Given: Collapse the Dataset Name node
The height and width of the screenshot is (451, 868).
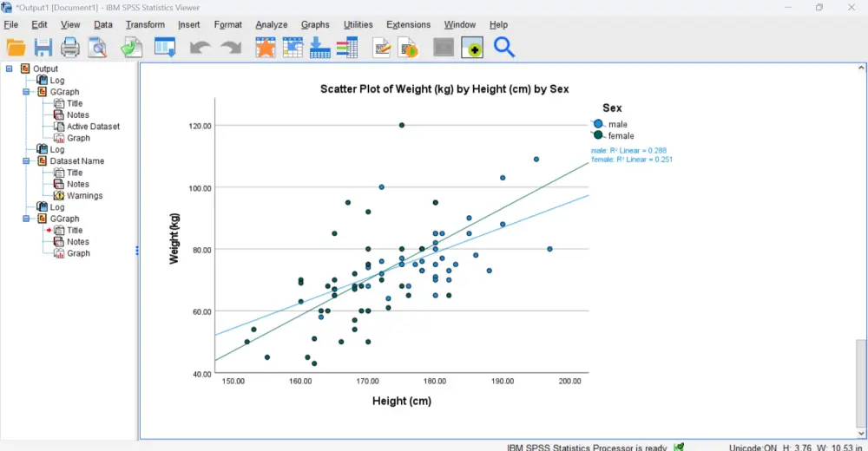Looking at the screenshot, I should pyautogui.click(x=26, y=161).
